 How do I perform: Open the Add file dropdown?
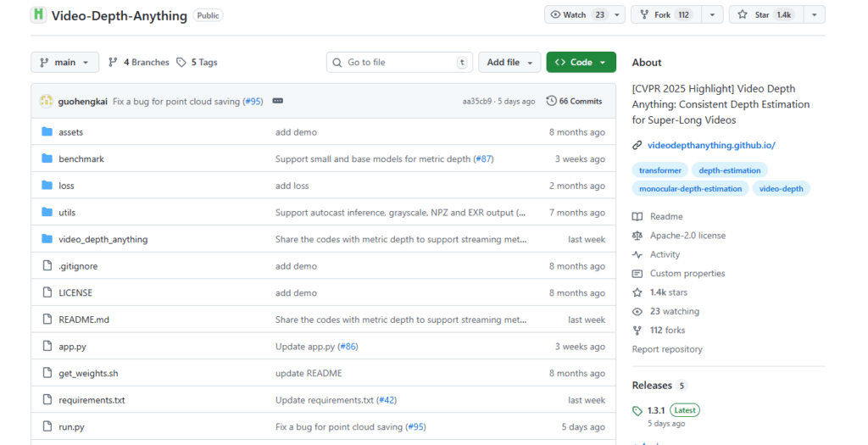point(509,63)
